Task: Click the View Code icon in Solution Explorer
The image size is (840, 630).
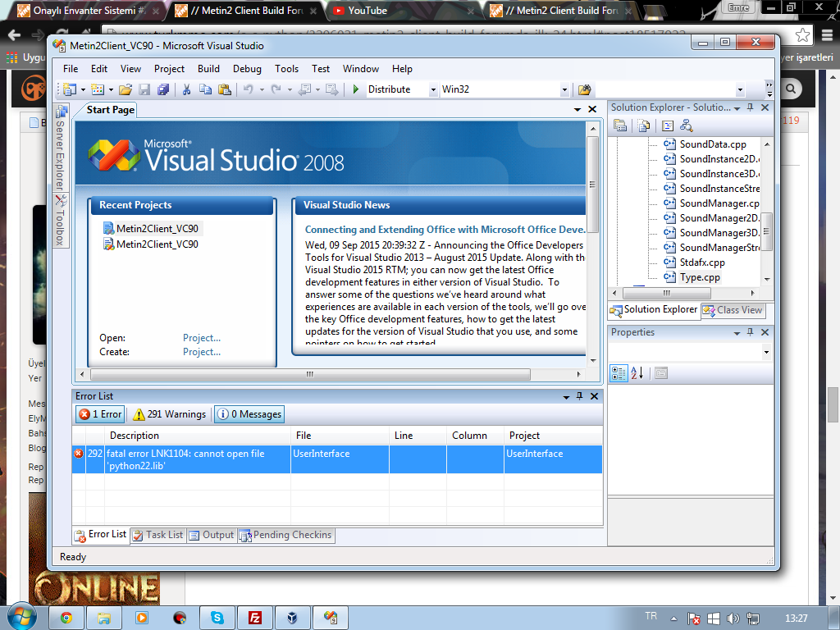Action: [x=668, y=126]
